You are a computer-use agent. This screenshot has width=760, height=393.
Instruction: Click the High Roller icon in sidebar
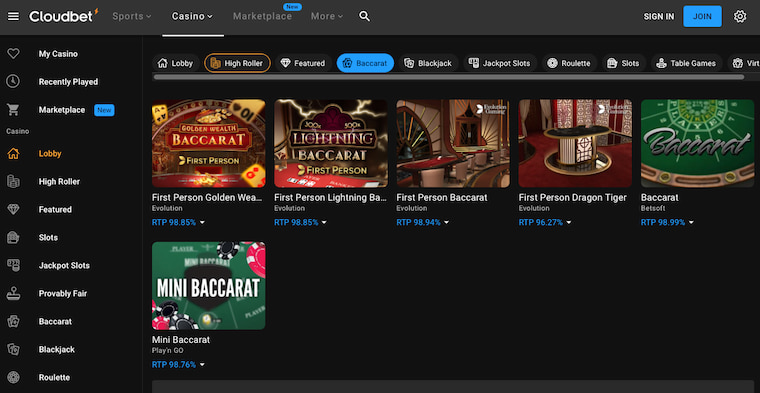point(13,182)
